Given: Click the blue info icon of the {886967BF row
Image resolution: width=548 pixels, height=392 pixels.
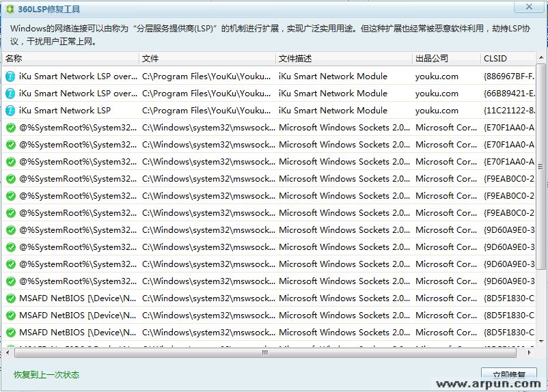Looking at the screenshot, I should point(10,76).
